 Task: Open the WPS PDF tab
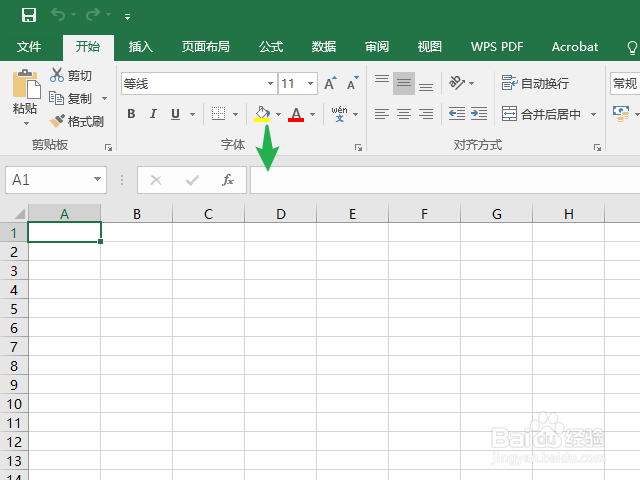coord(497,47)
